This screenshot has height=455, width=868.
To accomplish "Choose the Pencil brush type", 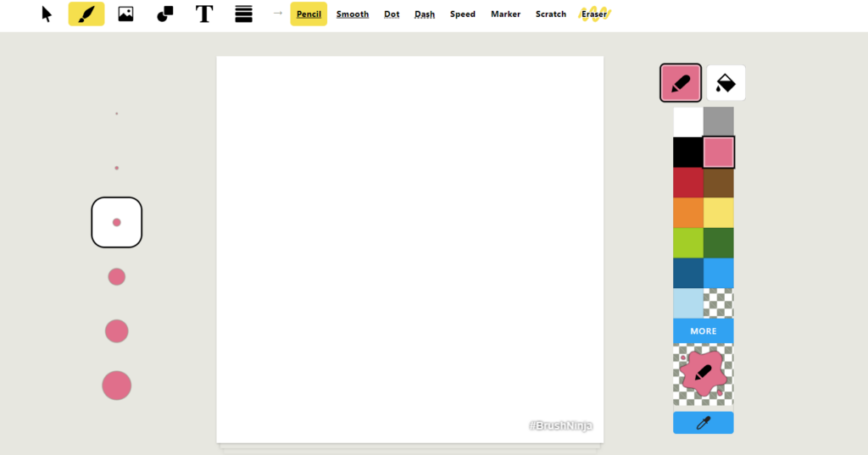I will click(309, 14).
